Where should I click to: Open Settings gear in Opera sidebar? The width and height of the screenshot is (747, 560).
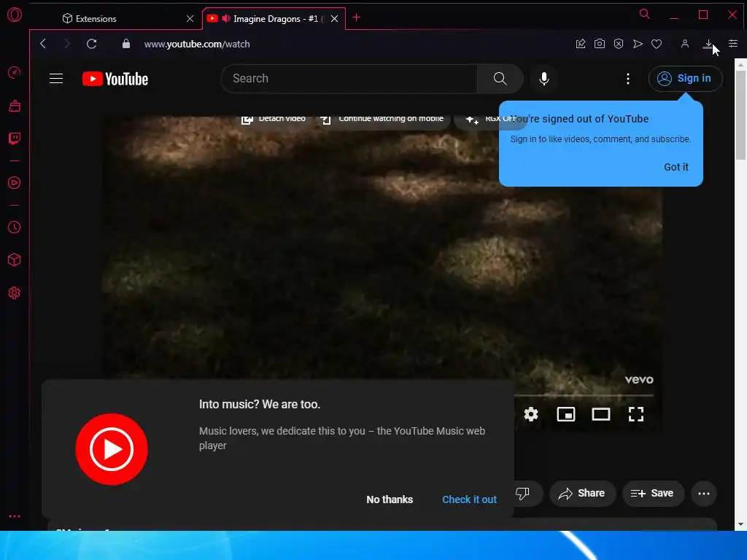[15, 293]
